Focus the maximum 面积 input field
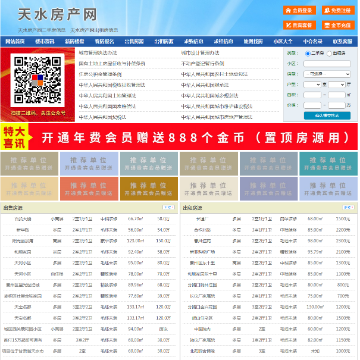Screen dimensions: 360x360 click(337, 95)
